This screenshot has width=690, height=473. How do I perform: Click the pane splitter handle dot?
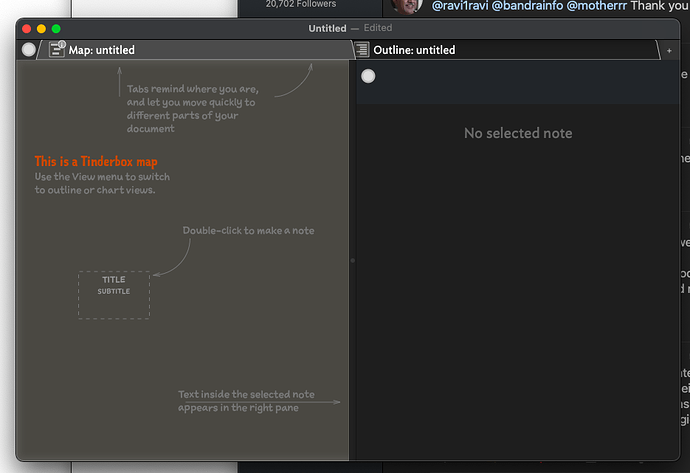coord(352,260)
